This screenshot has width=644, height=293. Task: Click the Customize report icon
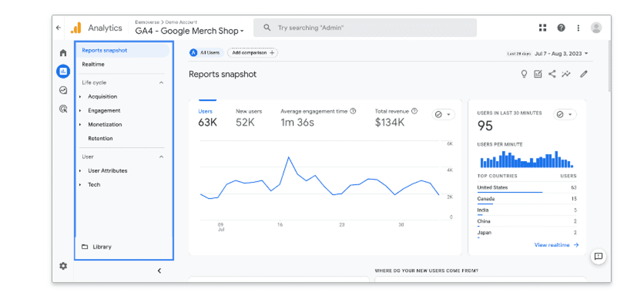538,74
